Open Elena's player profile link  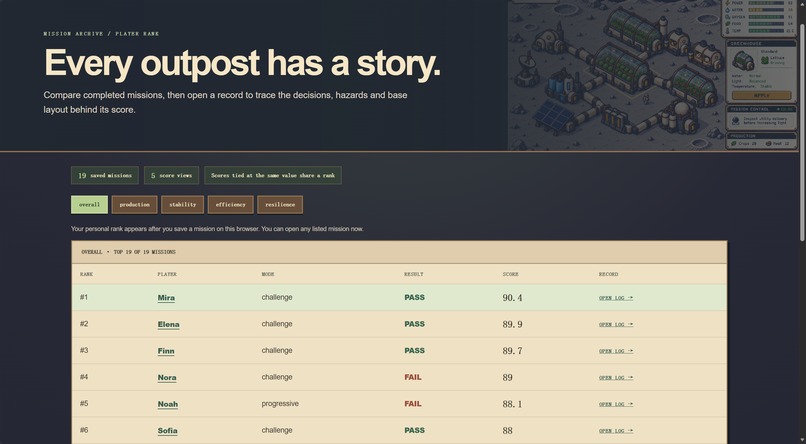tap(169, 324)
